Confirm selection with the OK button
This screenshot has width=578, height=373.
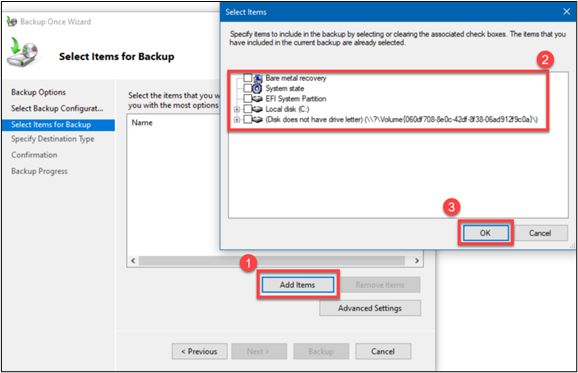tap(485, 233)
